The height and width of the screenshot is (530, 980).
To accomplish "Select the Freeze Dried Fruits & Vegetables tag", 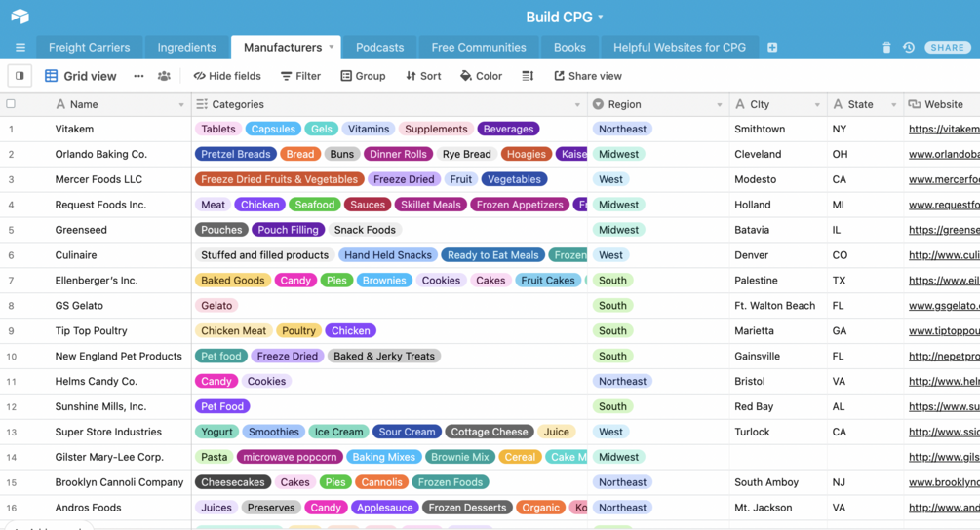I will (280, 179).
